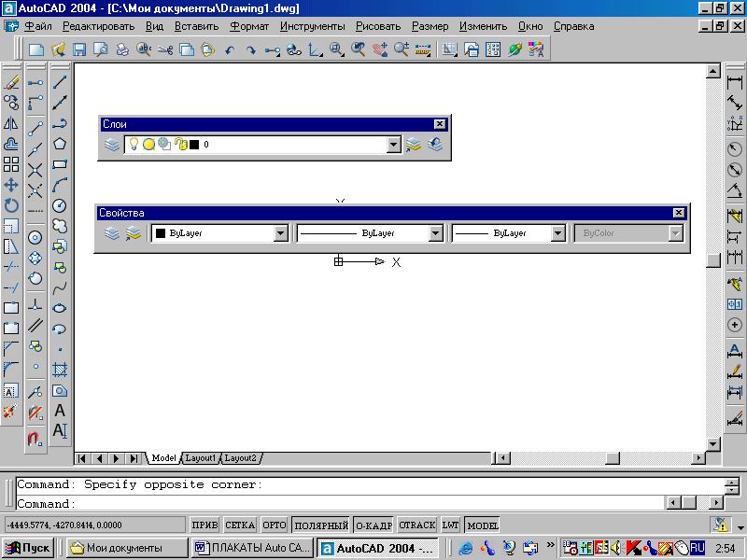Switch to ПЛАКАТЫ Auto CA... taskbar window
Viewport: 747px width, 560px height.
(252, 548)
